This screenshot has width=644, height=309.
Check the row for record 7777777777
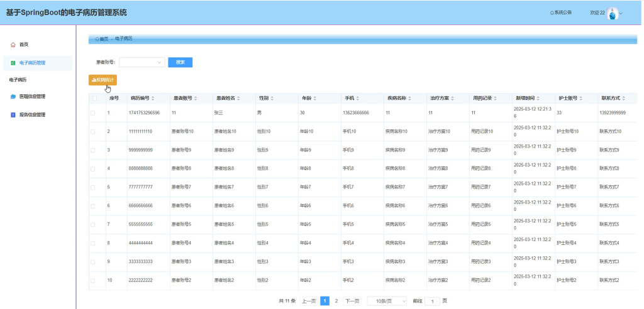[93, 188]
